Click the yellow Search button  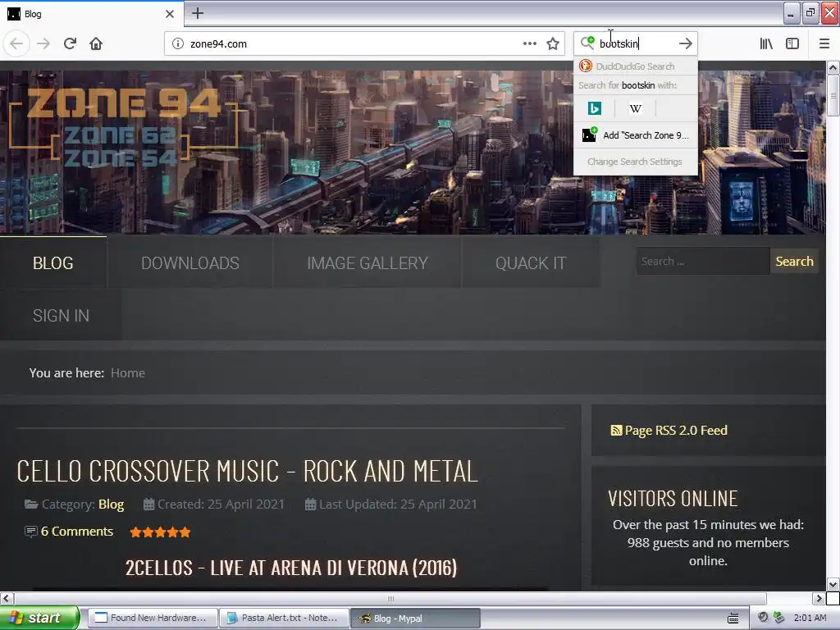pos(794,262)
